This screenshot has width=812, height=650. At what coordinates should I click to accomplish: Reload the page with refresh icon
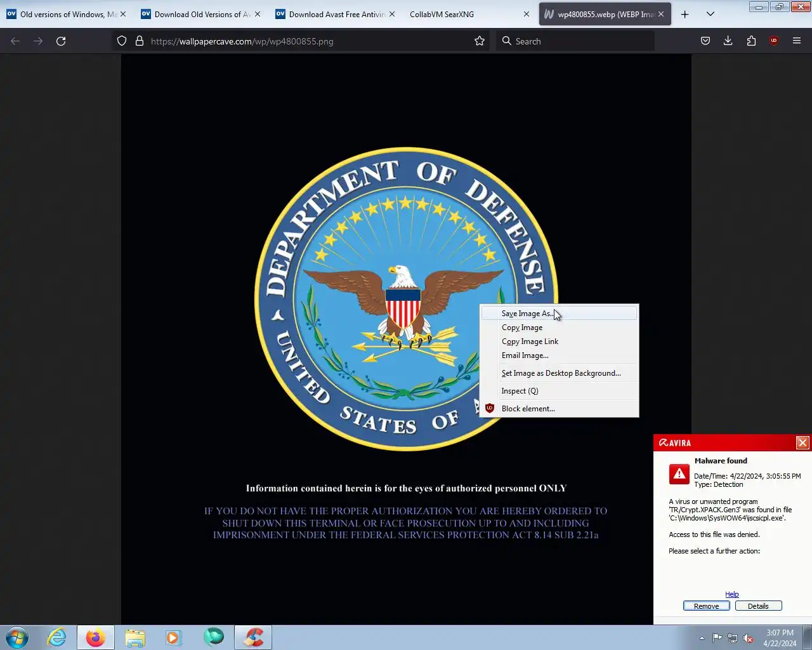[x=61, y=41]
